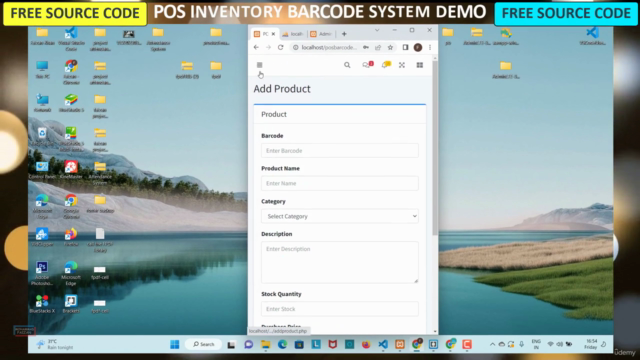Viewport: 640px width, 360px height.
Task: Open the Chat app on taskbar
Action: coord(249,344)
